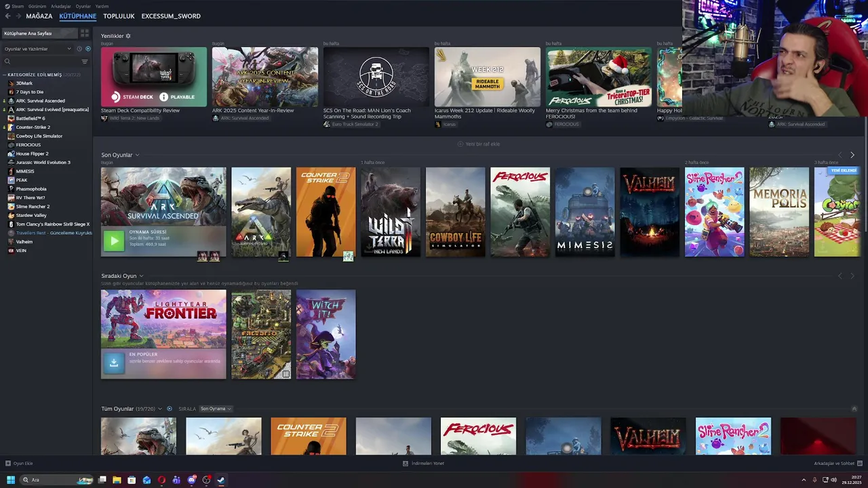Switch to the MAĞAZA tab
Viewport: 868px width, 488px height.
[39, 16]
